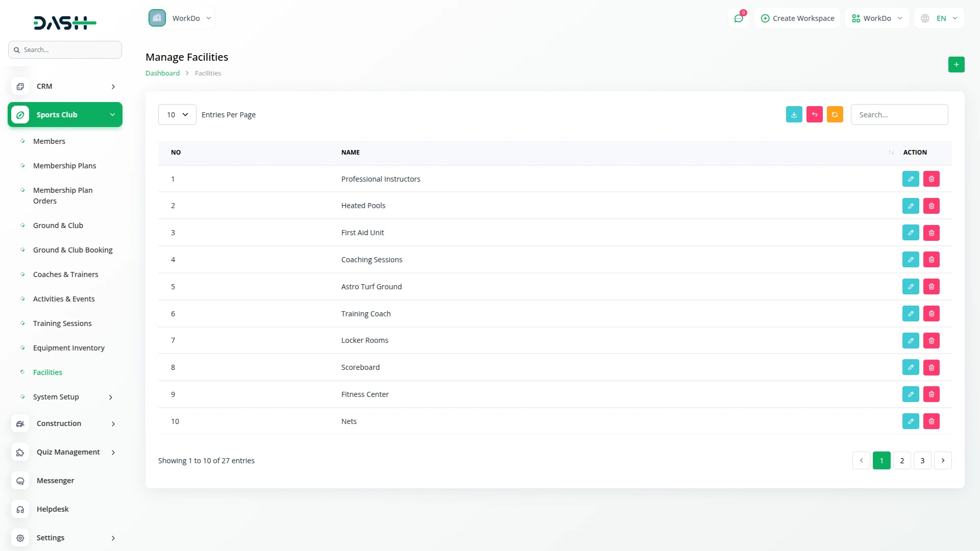Delete the Scoreboard facility
Screen dimensions: 980x551
point(931,367)
